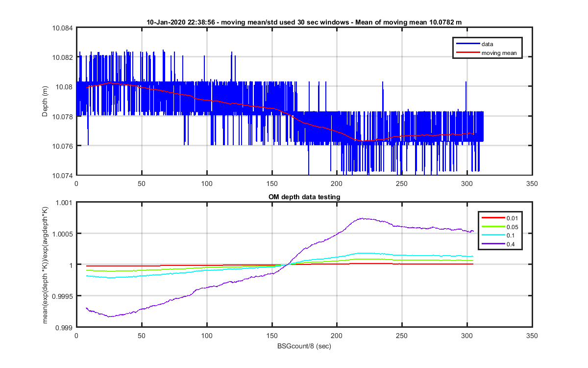Click the 10.08 depth tick label
The image size is (588, 368).
click(64, 87)
